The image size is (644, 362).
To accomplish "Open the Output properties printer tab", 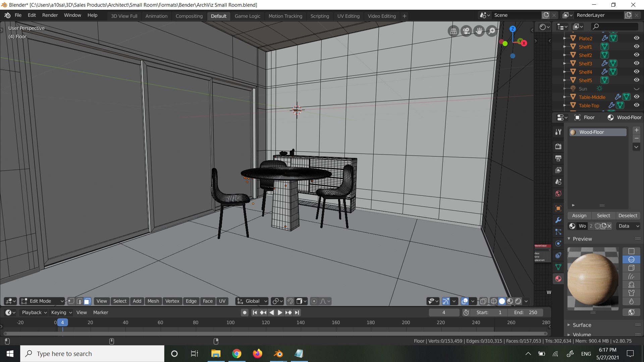I will [558, 158].
